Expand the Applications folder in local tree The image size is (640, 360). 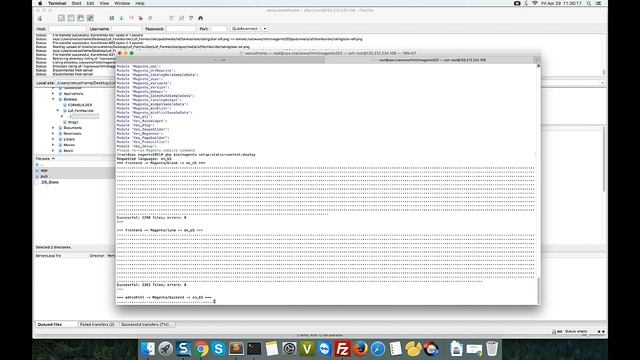53,94
